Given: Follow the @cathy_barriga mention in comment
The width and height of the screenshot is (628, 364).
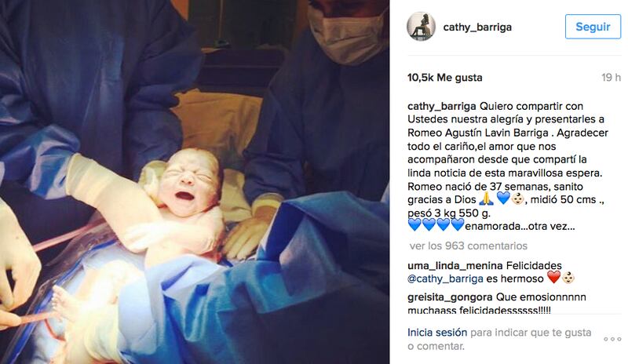Looking at the screenshot, I should (x=445, y=278).
